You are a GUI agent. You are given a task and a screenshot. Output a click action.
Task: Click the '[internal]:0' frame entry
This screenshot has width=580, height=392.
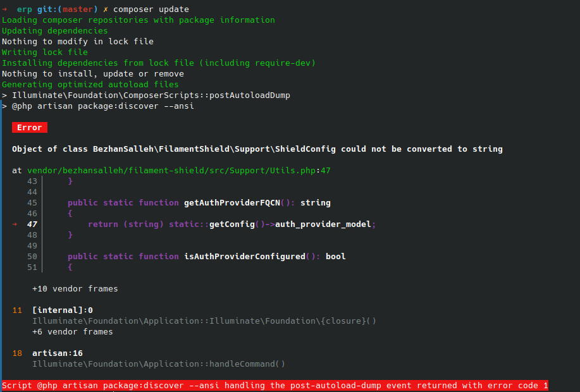pos(63,310)
